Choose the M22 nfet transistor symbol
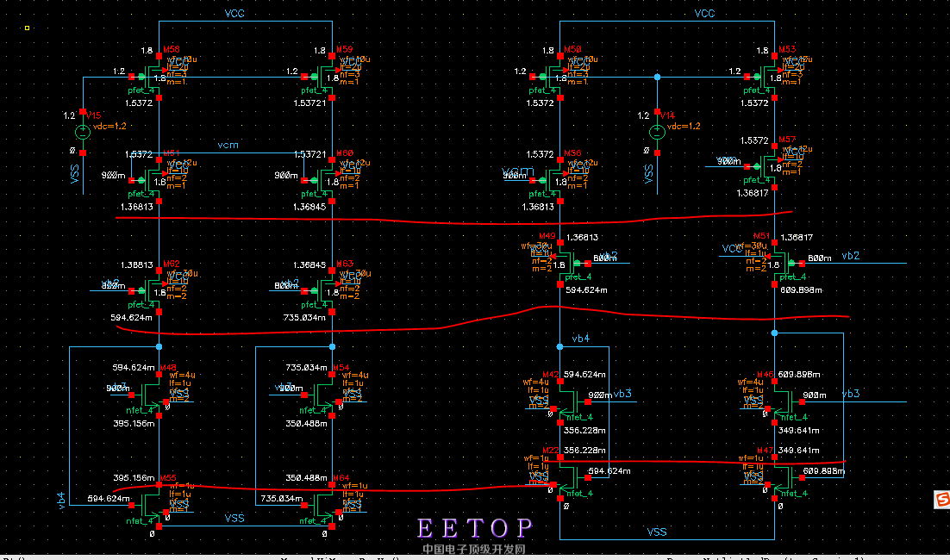 pyautogui.click(x=566, y=478)
